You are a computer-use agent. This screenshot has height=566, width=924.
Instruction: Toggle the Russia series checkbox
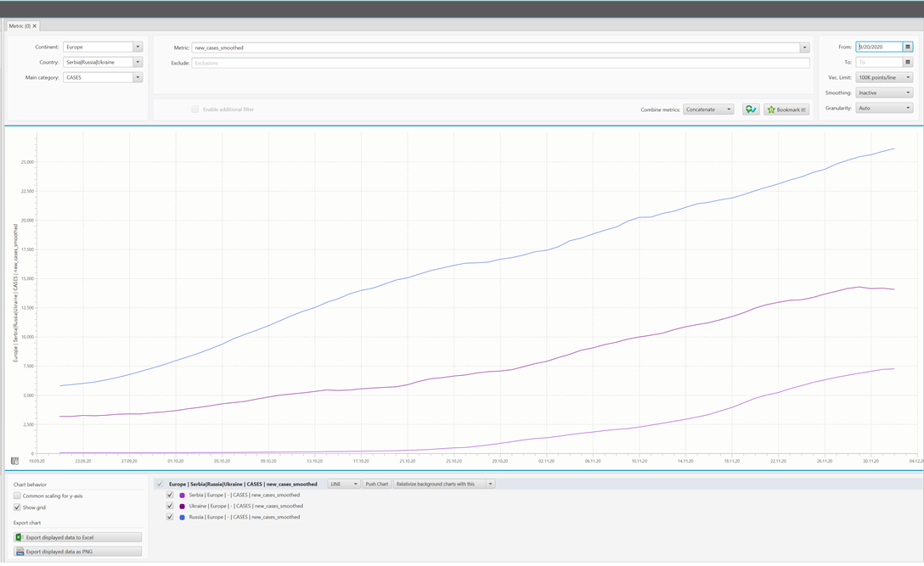point(170,517)
